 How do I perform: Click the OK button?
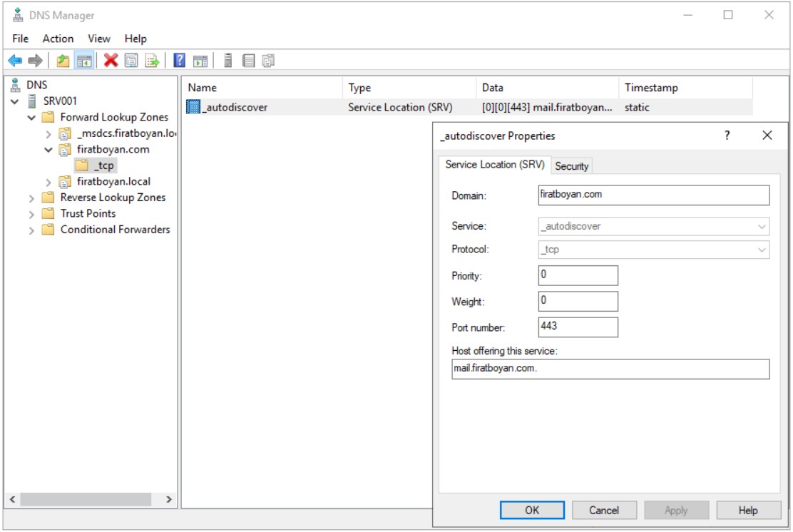click(532, 511)
